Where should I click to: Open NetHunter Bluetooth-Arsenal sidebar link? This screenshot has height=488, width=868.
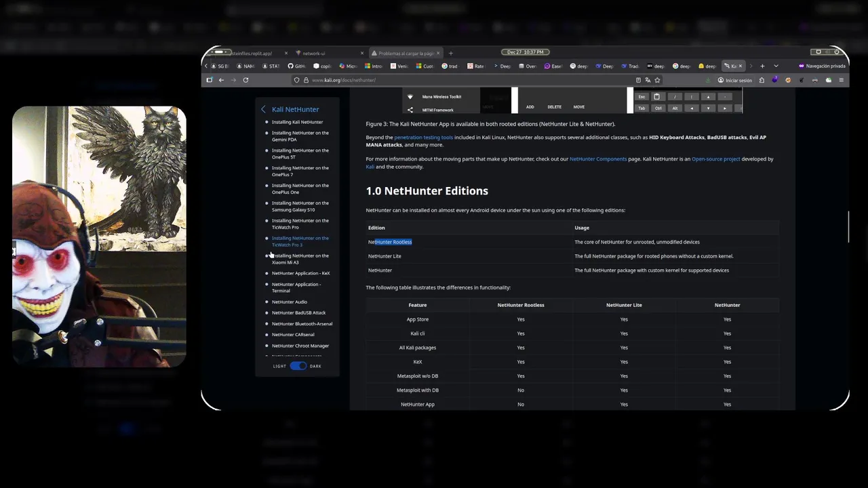point(302,324)
